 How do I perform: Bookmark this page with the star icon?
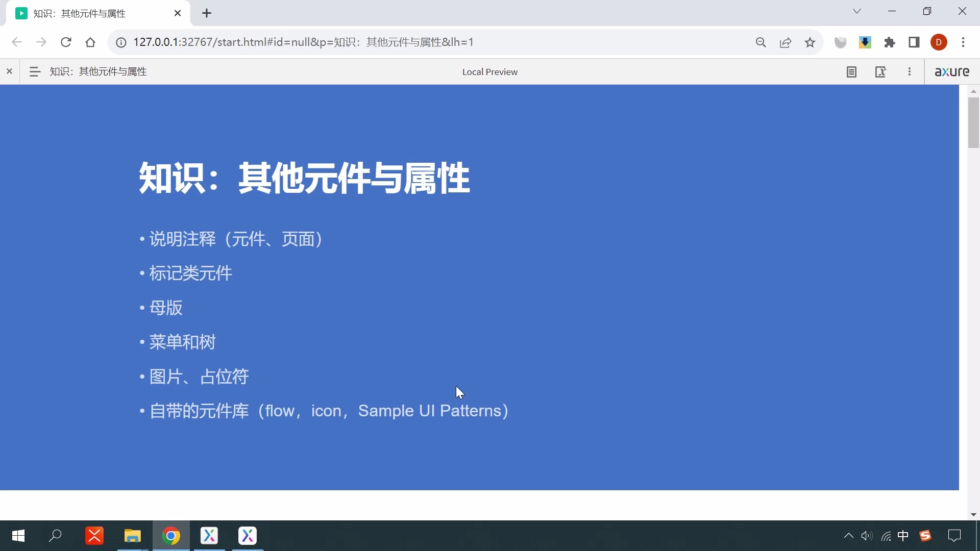point(811,42)
